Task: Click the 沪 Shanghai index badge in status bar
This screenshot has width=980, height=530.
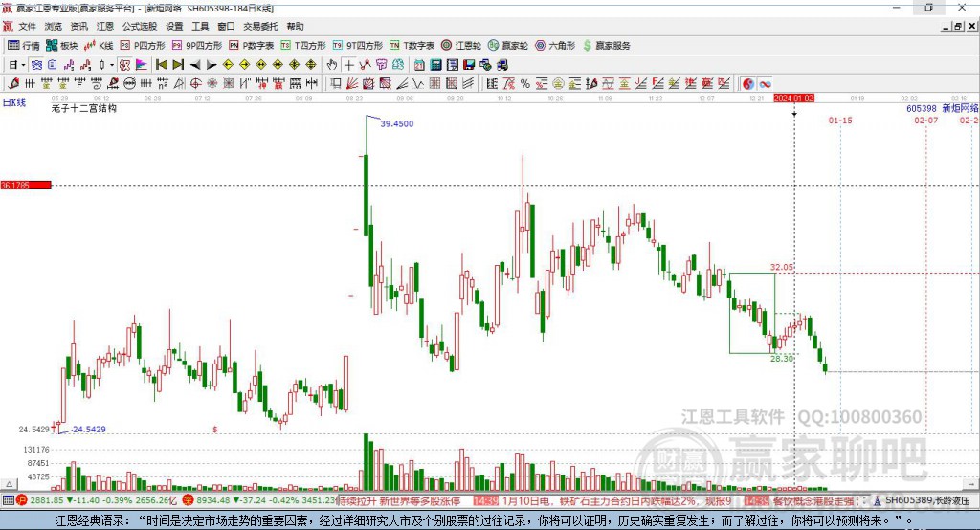Action: (21, 500)
